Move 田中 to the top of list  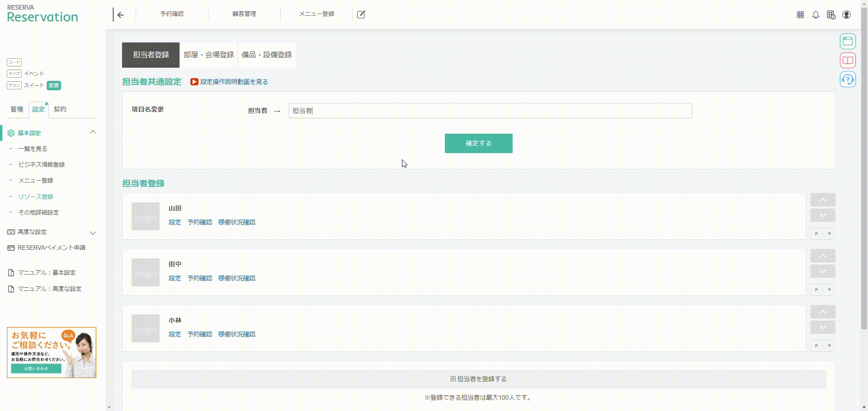tap(816, 290)
